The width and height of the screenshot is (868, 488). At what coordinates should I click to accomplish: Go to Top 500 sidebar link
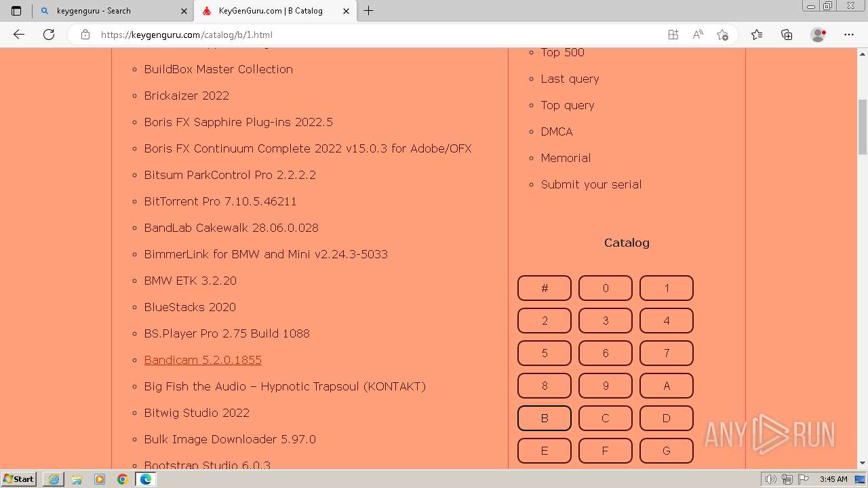(x=562, y=52)
